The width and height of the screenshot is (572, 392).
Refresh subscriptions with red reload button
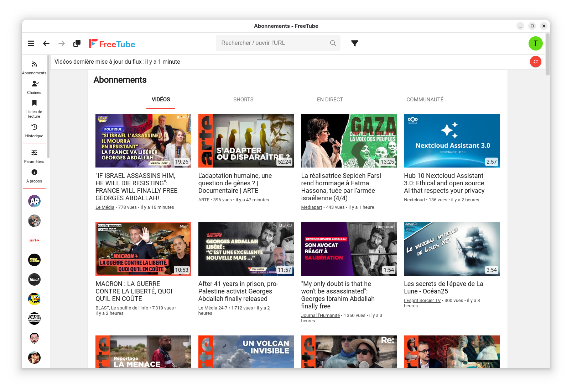tap(535, 62)
